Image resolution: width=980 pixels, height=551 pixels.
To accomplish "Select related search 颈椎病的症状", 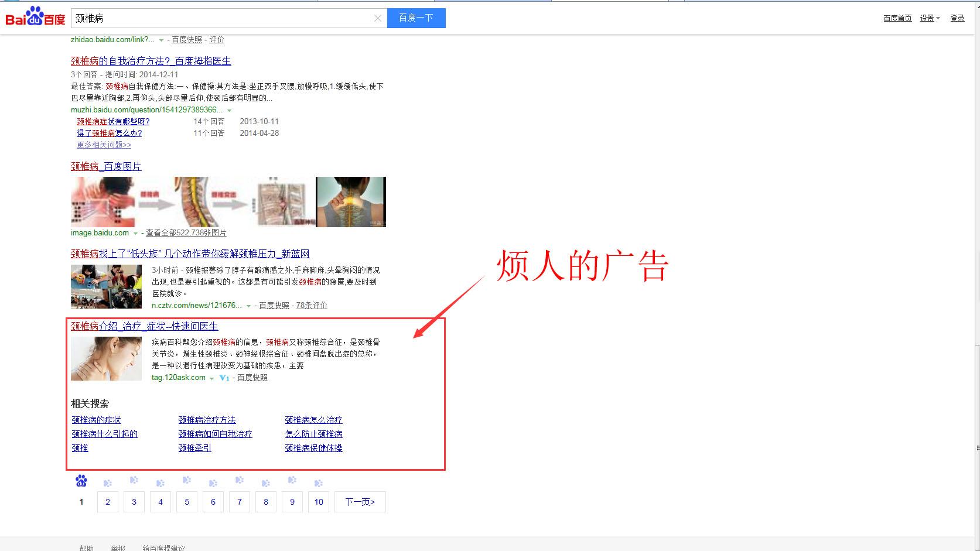I will pyautogui.click(x=96, y=420).
